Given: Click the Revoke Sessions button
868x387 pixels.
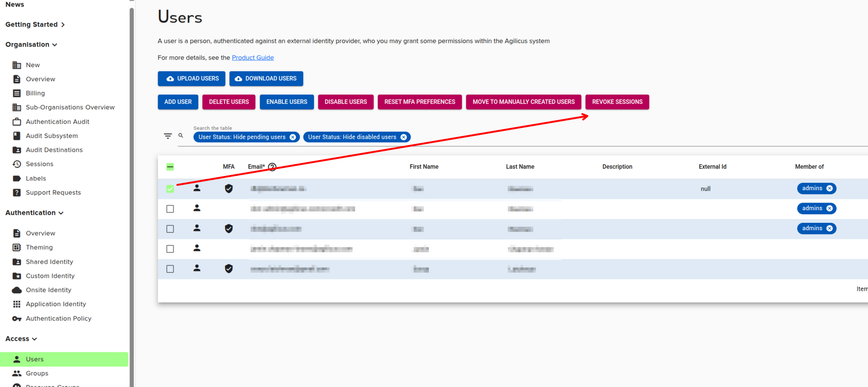Looking at the screenshot, I should [x=617, y=102].
